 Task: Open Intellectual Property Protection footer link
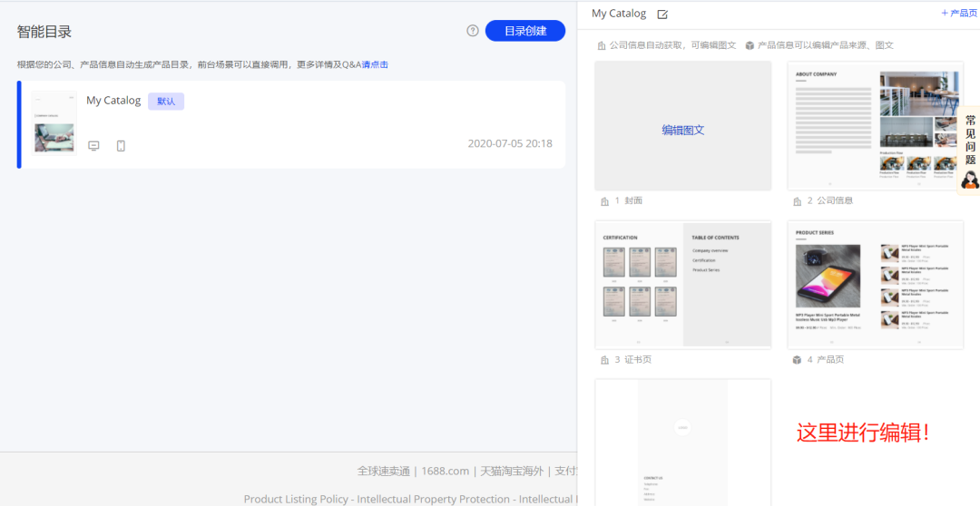click(x=432, y=499)
